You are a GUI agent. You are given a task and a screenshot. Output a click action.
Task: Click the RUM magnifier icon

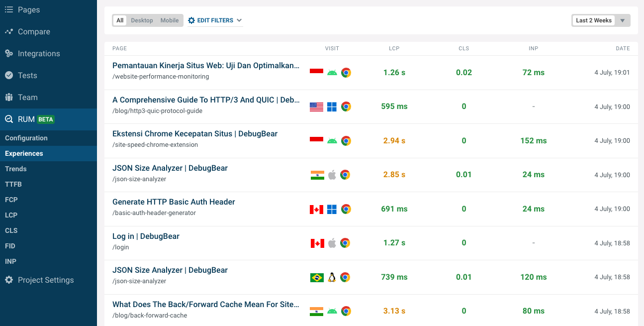click(x=9, y=119)
